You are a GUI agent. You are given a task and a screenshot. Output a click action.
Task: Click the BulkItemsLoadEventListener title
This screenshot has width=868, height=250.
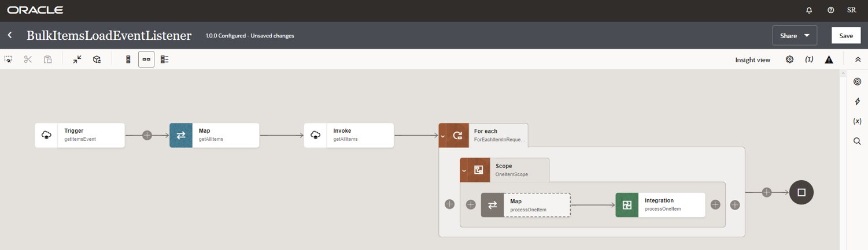[x=109, y=35]
